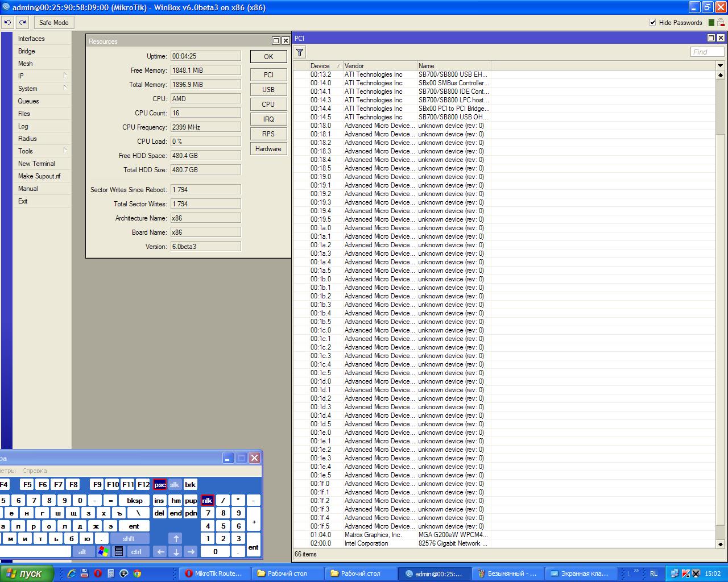Viewport: 728px width, 582px height.
Task: Open the Справка menu of the keyboard app
Action: point(36,471)
